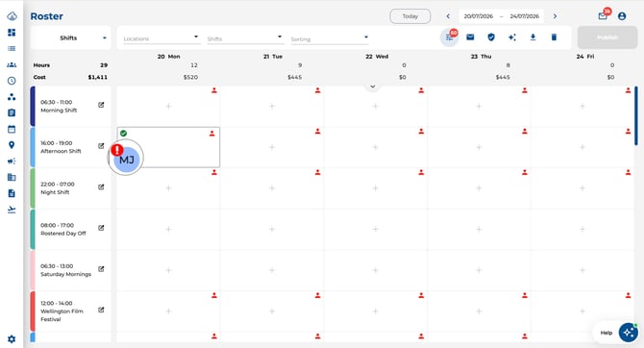Open the location pin sidebar icon
This screenshot has height=348, width=644.
click(12, 145)
